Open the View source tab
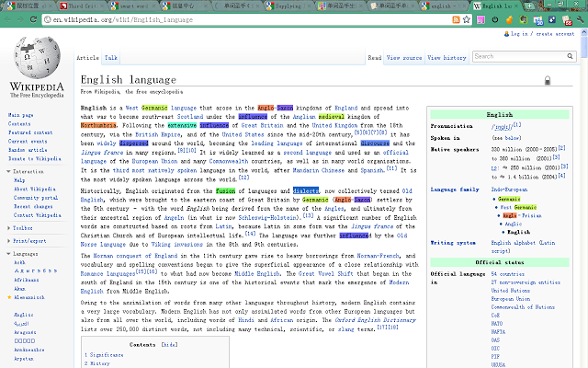Screen dimensions: 588x368 pyautogui.click(x=404, y=58)
